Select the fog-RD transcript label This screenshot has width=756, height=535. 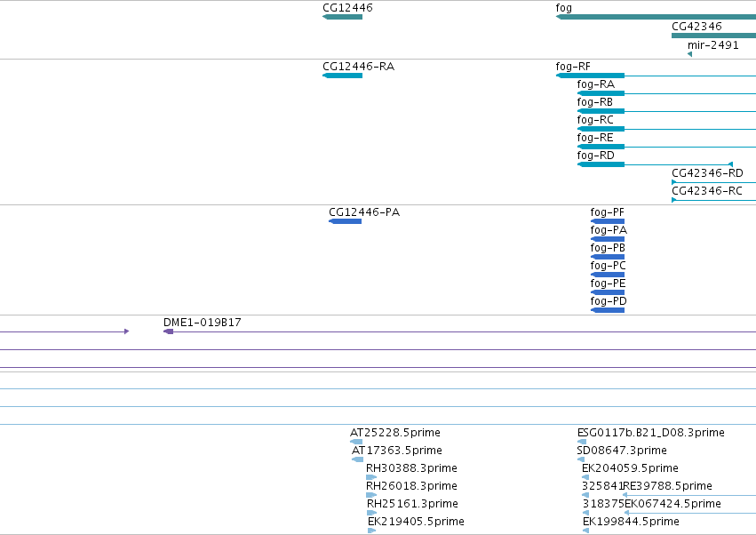596,156
